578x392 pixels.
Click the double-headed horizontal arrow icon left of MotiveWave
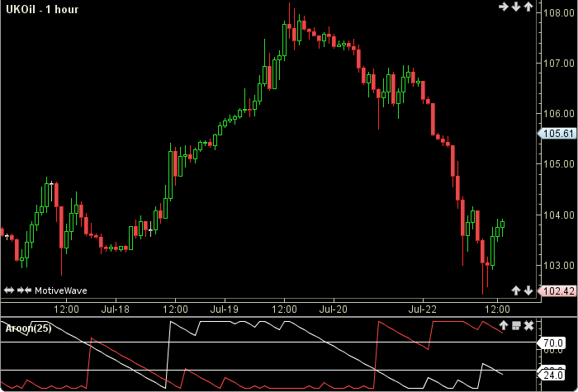tap(9, 290)
